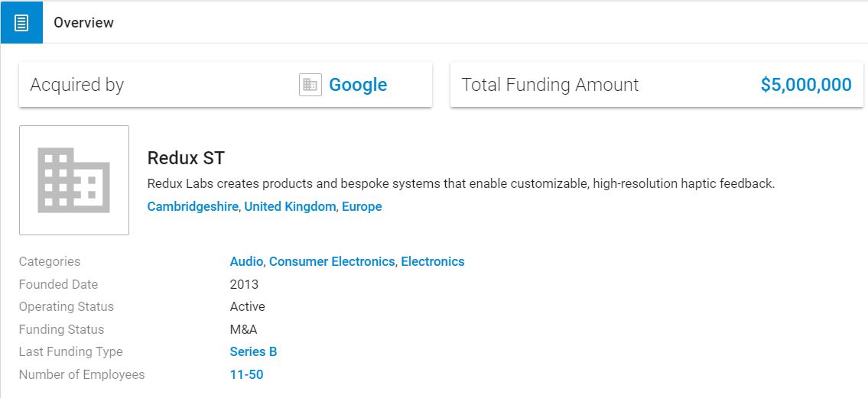Screen dimensions: 868x398
Task: Open the Audio category link
Action: [x=246, y=261]
